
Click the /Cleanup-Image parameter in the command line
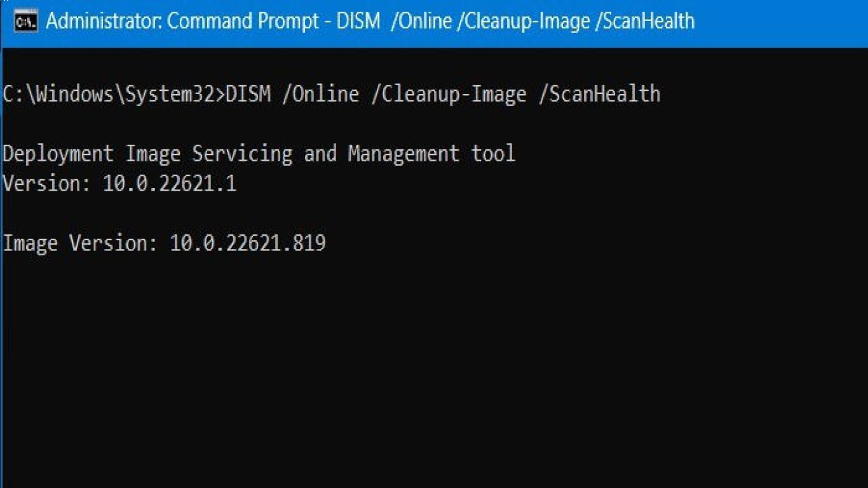coord(449,94)
